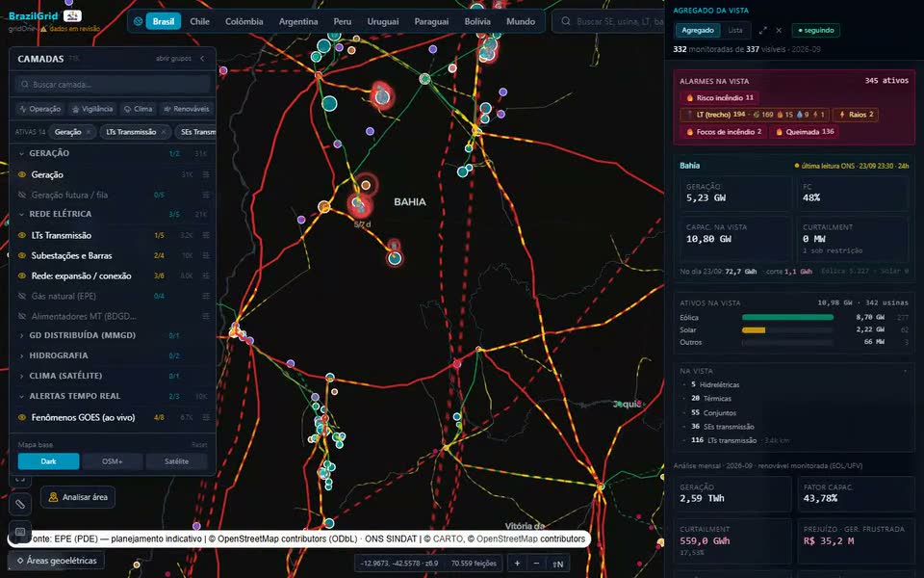
Task: Click the globe icon left of Brasil
Action: tap(138, 21)
